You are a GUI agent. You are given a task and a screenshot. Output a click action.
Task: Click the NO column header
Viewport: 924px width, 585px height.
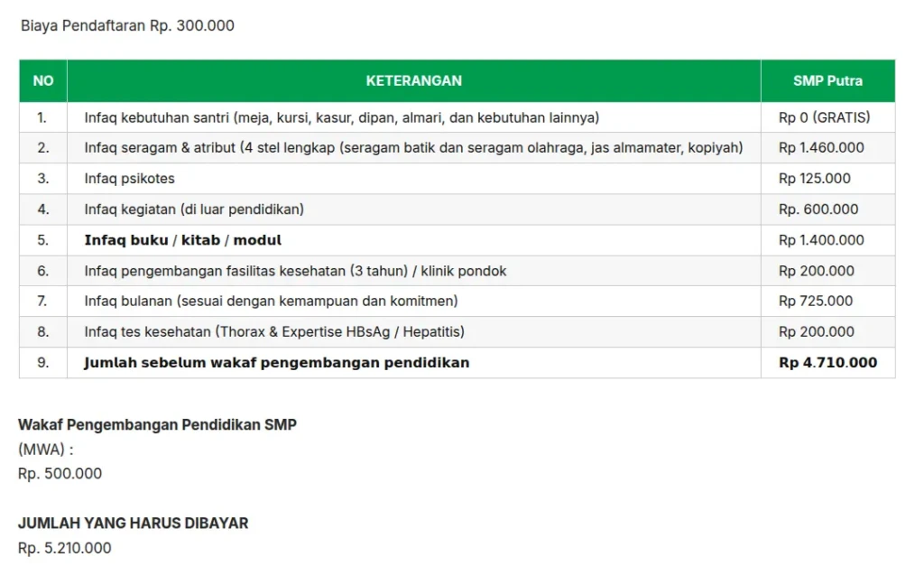pyautogui.click(x=43, y=81)
